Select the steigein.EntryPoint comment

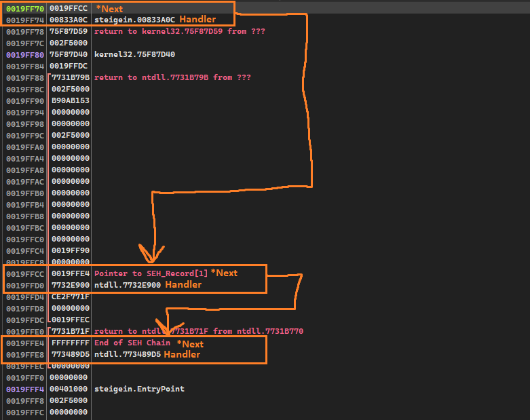point(139,389)
